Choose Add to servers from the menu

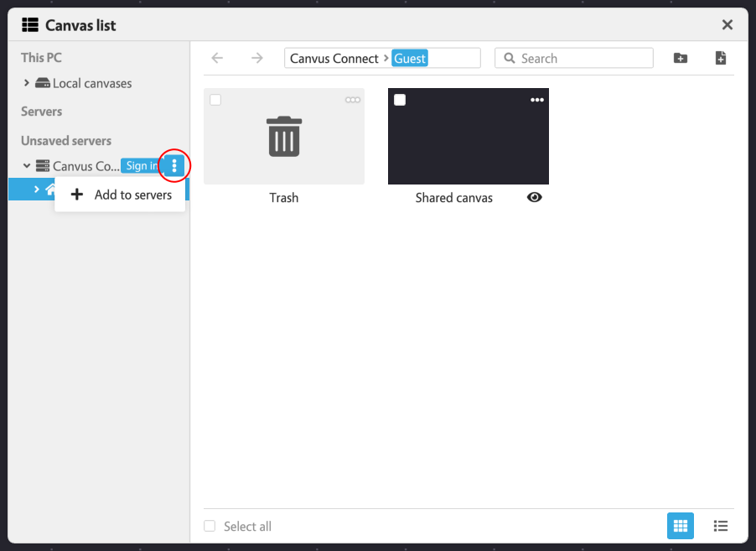(120, 194)
